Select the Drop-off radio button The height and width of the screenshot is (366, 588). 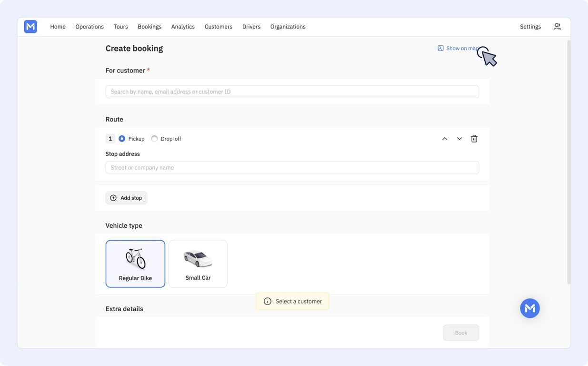click(x=154, y=139)
